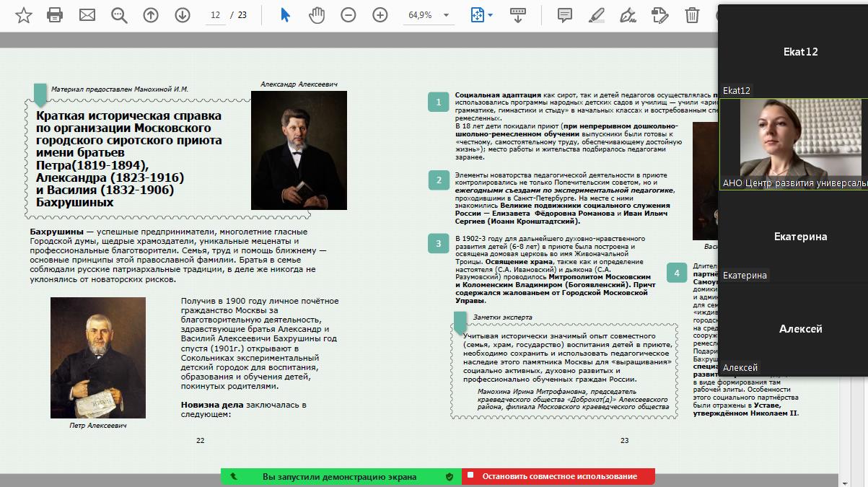Click Остановить совместное использование button
Image resolution: width=868 pixels, height=487 pixels.
point(558,476)
